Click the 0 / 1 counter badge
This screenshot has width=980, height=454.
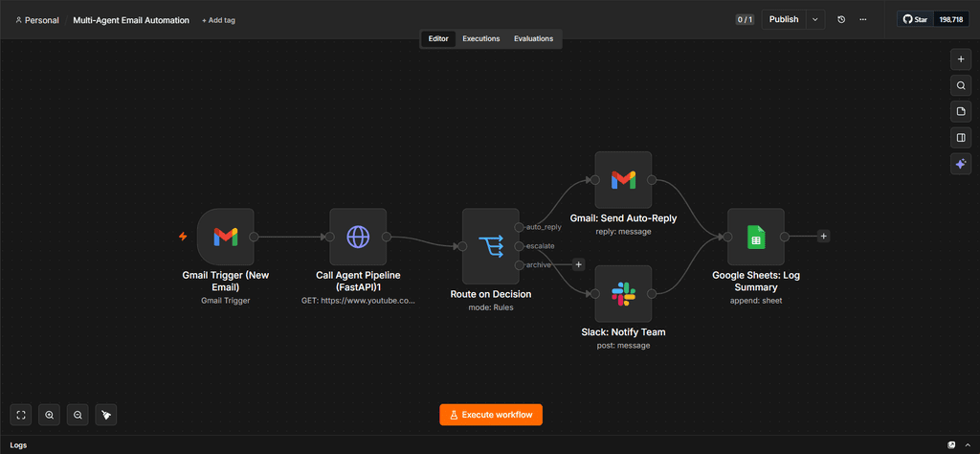click(x=745, y=19)
